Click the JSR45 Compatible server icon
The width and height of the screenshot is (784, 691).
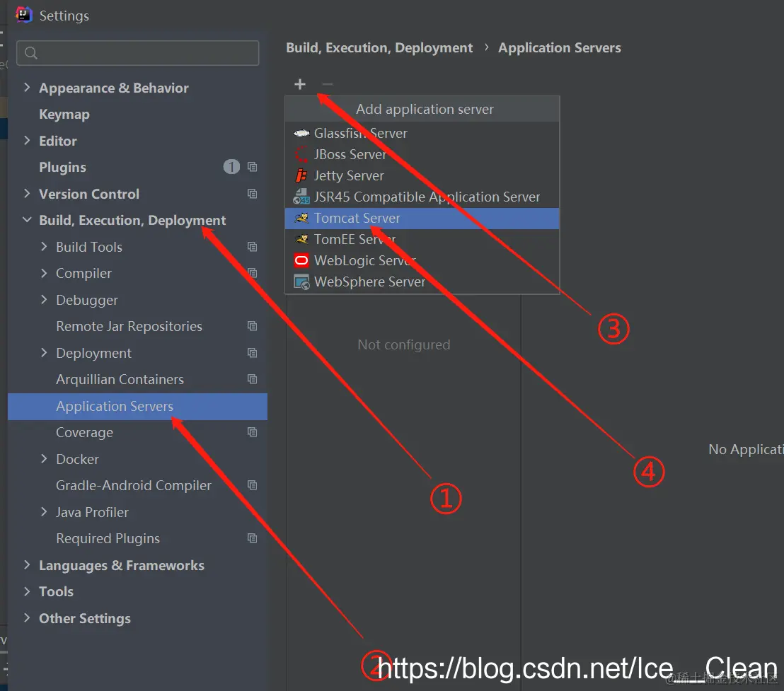[x=301, y=197]
